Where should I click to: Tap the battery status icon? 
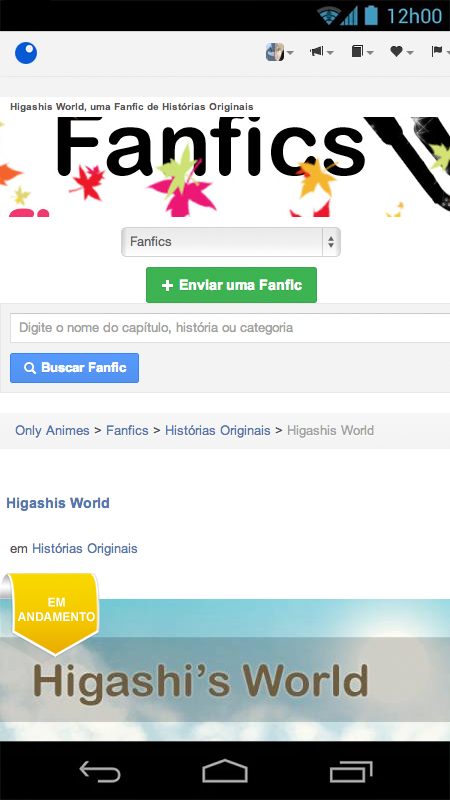pos(371,15)
